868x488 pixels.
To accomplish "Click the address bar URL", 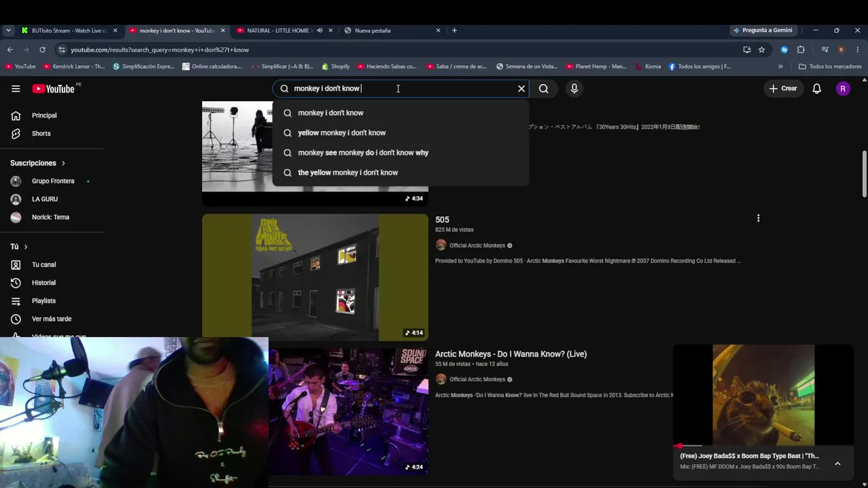I will (160, 49).
